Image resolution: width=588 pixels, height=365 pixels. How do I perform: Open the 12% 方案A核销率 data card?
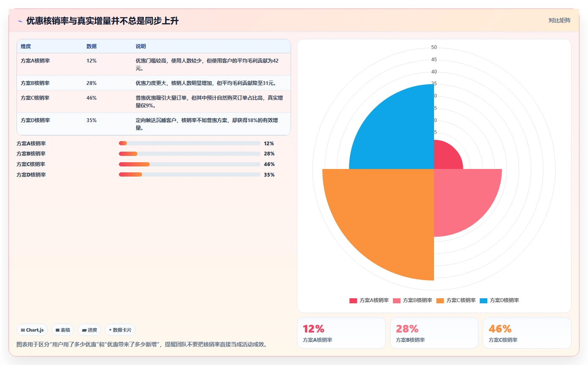click(341, 333)
